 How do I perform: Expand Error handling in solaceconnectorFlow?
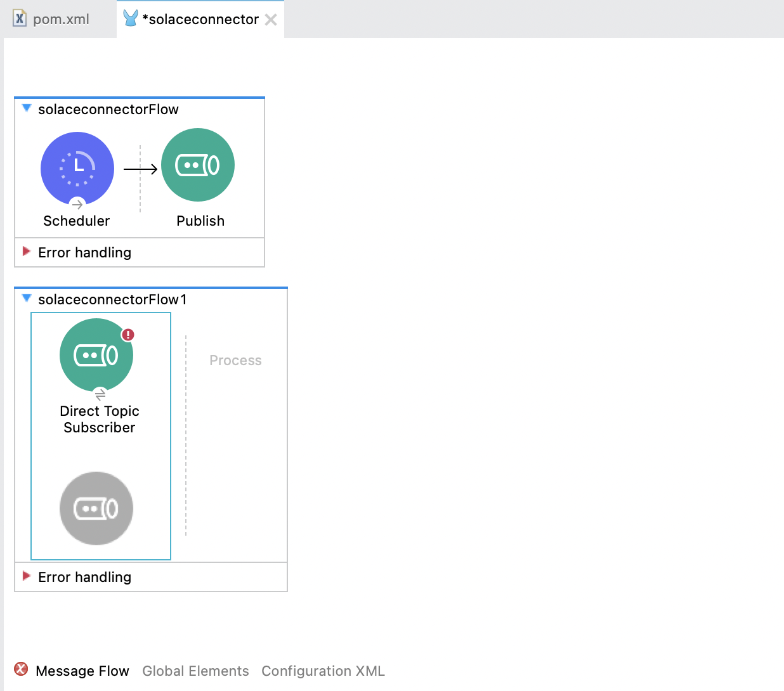[27, 252]
